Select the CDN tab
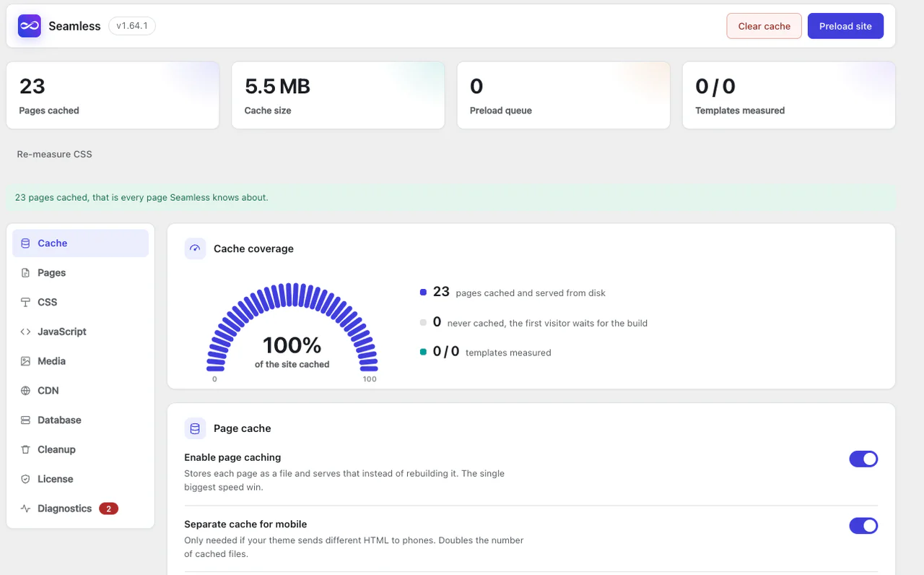This screenshot has width=924, height=575. 80,391
